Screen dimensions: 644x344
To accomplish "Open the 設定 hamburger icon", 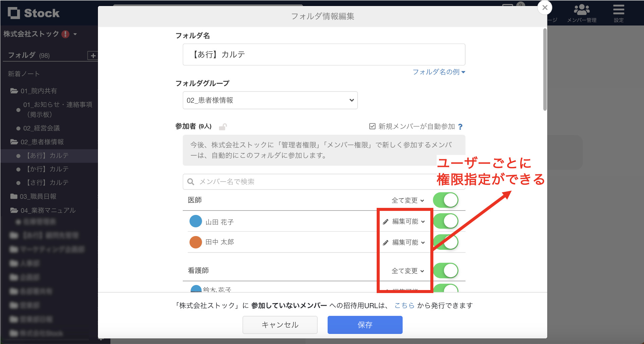I will click(618, 9).
